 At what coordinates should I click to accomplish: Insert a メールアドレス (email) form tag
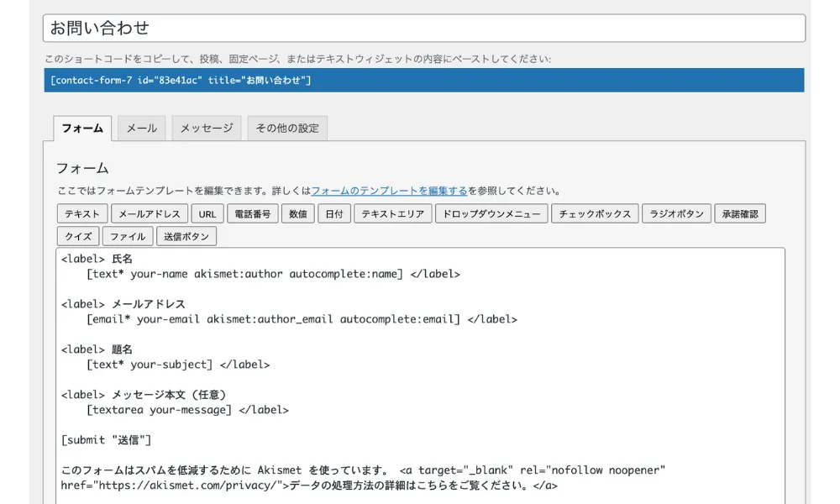[150, 213]
